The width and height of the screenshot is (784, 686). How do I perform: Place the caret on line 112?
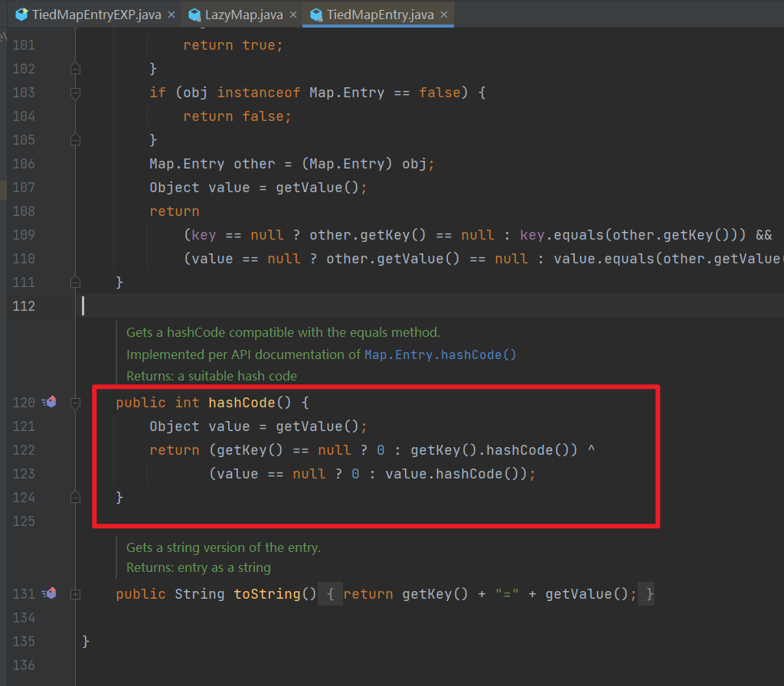point(230,306)
